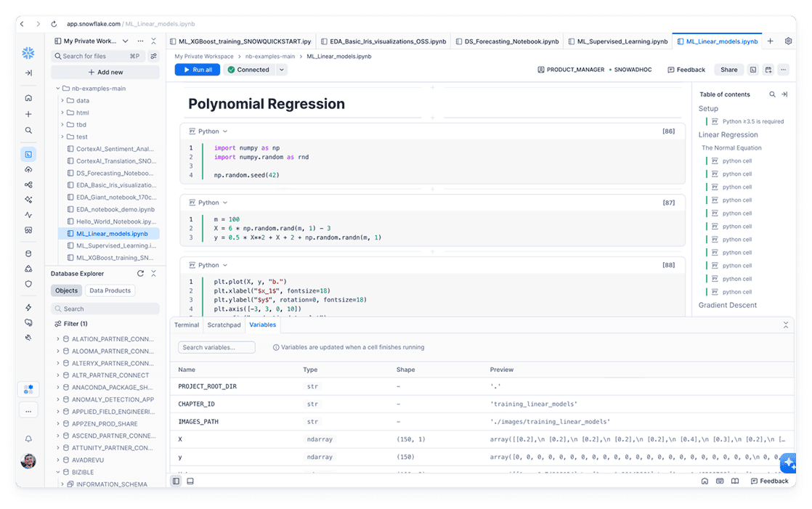The height and width of the screenshot is (509, 812).
Task: Open the AI assistant sparkle button
Action: pyautogui.click(x=789, y=463)
